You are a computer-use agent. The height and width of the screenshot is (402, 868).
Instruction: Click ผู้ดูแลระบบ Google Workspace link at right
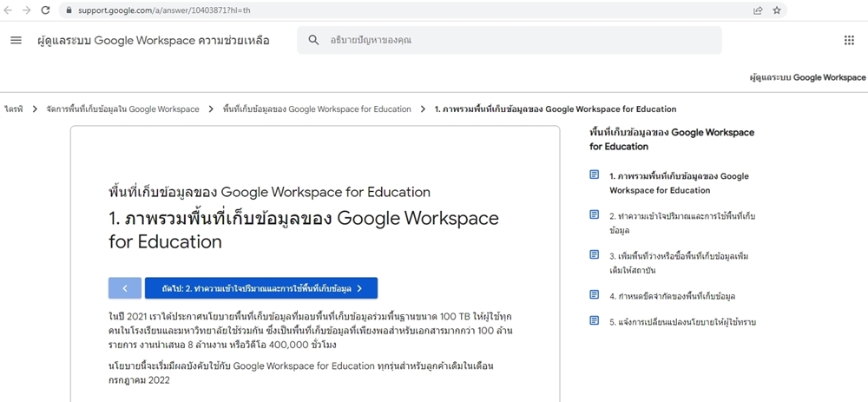(x=808, y=77)
